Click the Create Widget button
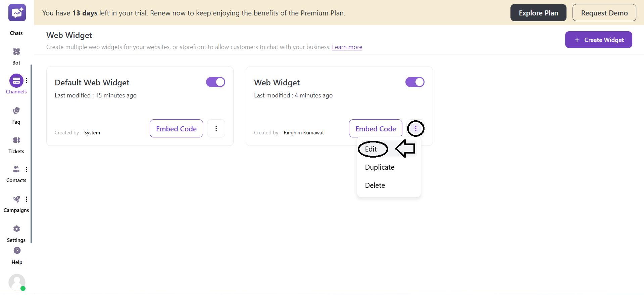The width and height of the screenshot is (644, 295). (x=598, y=40)
